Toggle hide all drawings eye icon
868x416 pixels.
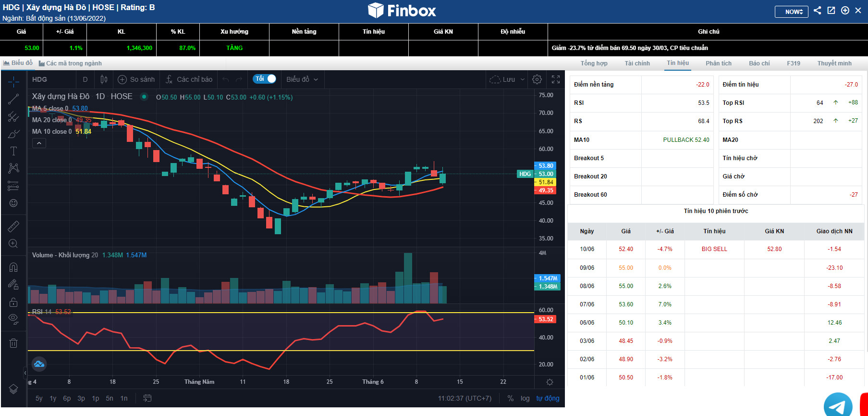point(13,318)
